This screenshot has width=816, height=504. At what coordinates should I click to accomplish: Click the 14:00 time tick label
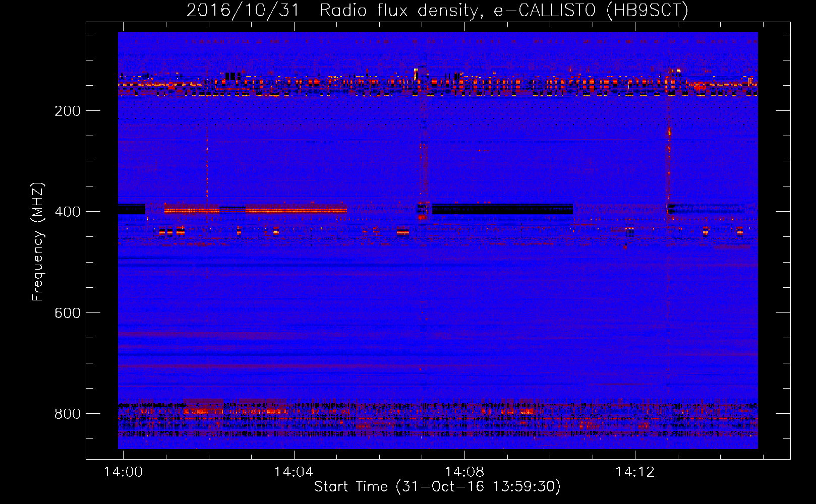click(x=123, y=472)
